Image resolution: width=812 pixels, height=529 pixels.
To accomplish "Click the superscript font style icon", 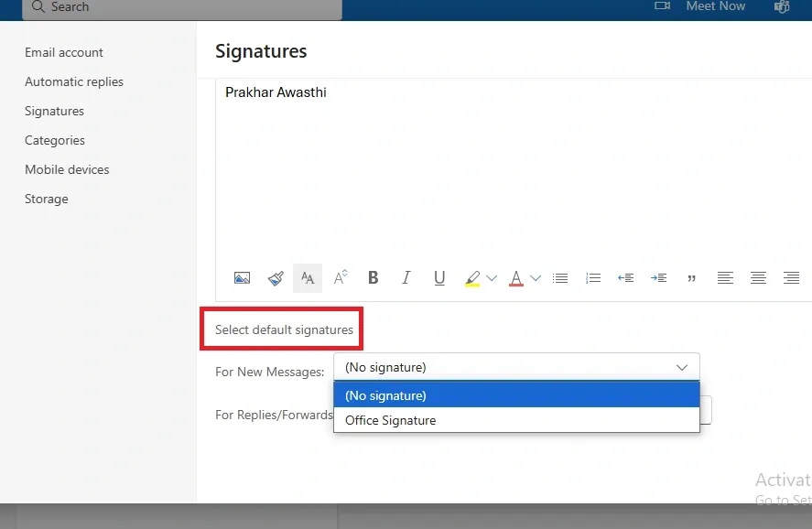I will 341,278.
